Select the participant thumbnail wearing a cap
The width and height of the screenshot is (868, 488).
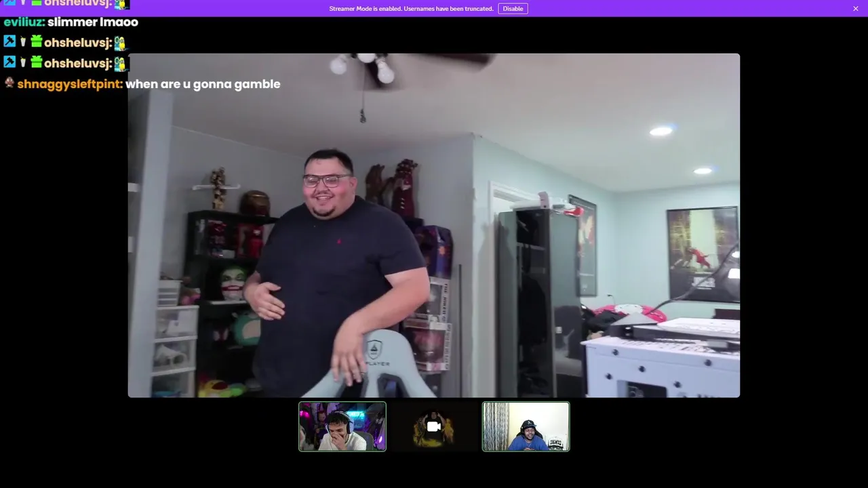[x=526, y=426]
